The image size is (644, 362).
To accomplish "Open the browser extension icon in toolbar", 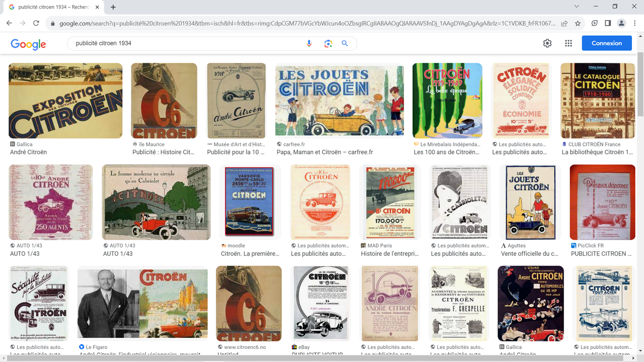I will tap(595, 23).
